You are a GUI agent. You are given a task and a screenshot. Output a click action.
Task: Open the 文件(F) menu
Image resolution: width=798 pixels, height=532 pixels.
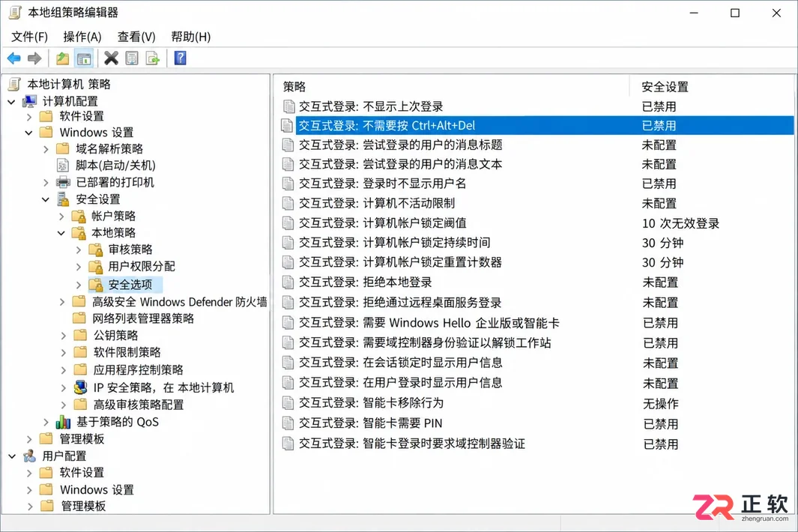(29, 37)
